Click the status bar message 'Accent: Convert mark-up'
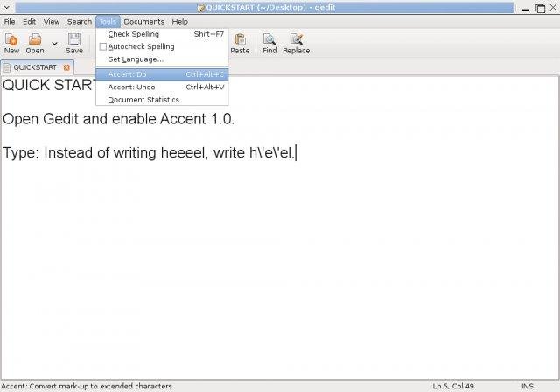This screenshot has height=392, width=560. tap(87, 386)
